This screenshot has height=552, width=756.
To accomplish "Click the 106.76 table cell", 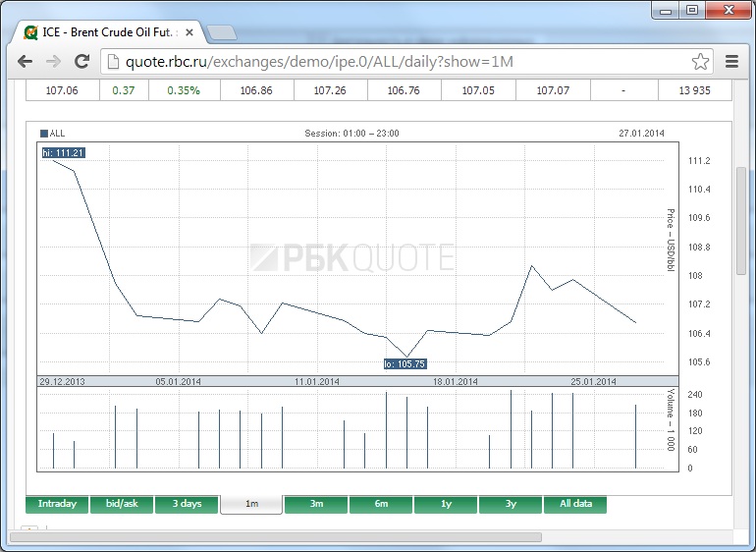I will (405, 90).
